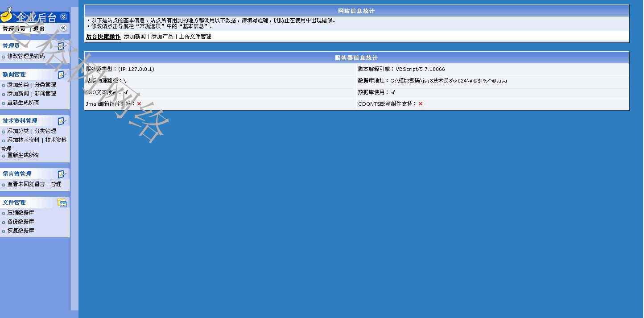
Task: Click 管理 link in 留言簿管理 section
Action: pyautogui.click(x=56, y=184)
